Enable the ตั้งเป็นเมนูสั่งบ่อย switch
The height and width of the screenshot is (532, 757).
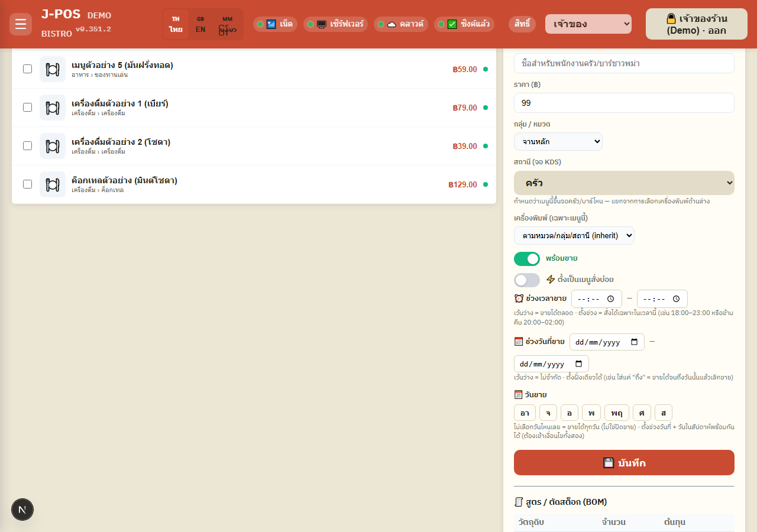click(527, 280)
